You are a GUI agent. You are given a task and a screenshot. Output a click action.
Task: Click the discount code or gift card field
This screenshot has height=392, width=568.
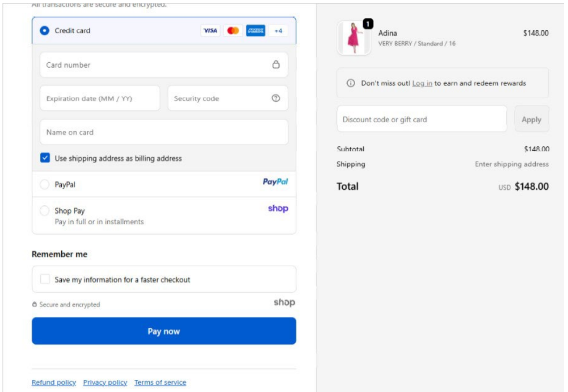tap(420, 119)
